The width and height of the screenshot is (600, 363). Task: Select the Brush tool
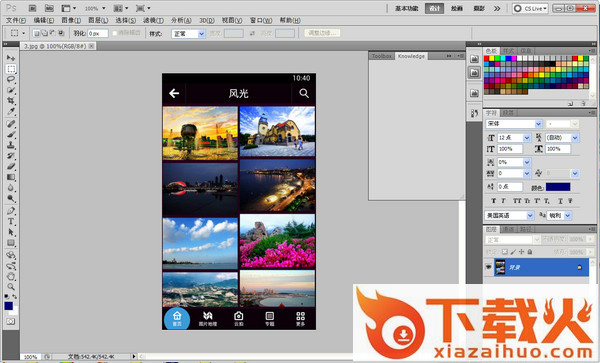[11, 134]
